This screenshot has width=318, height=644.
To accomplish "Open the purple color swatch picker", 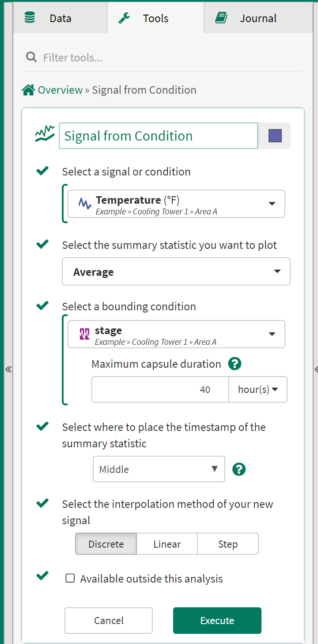I will (x=275, y=135).
